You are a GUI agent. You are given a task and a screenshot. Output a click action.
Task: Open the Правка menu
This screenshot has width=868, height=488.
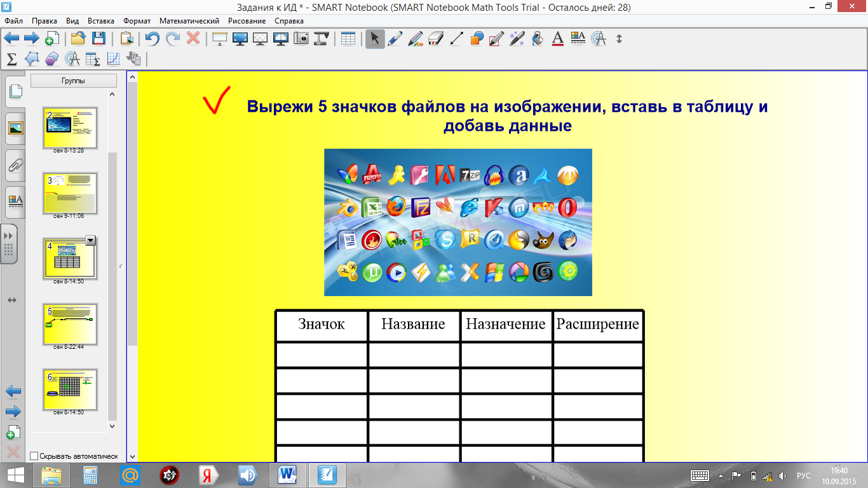pos(44,21)
